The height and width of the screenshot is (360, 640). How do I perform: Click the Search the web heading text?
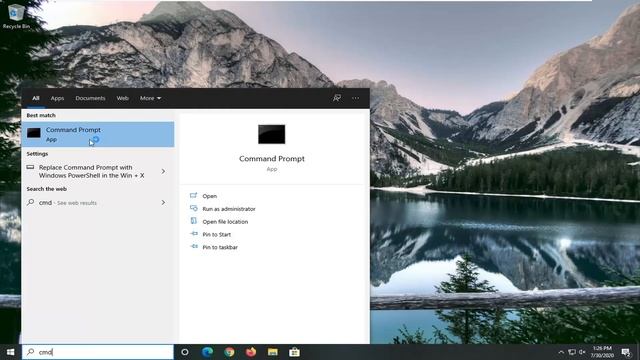click(47, 189)
